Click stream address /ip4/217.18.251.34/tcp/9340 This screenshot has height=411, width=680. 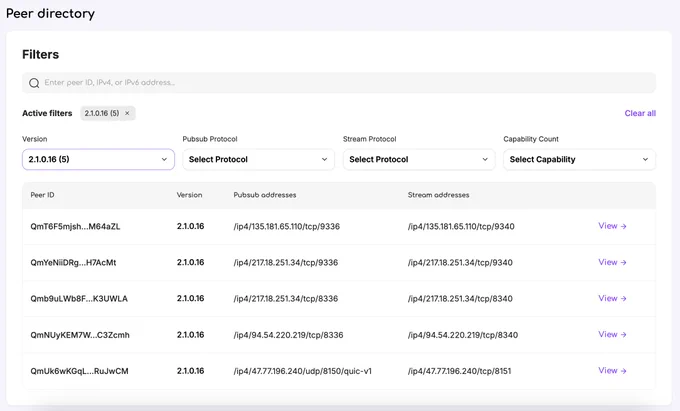pos(460,263)
